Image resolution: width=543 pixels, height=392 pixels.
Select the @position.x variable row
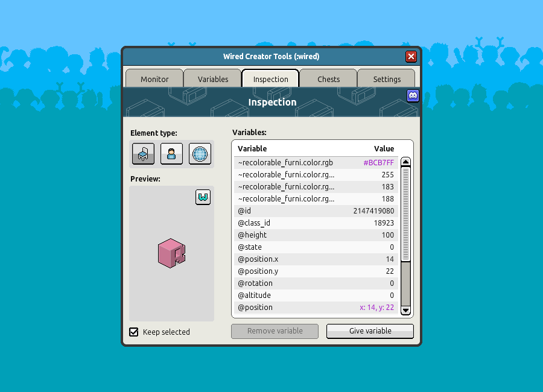[x=316, y=259]
